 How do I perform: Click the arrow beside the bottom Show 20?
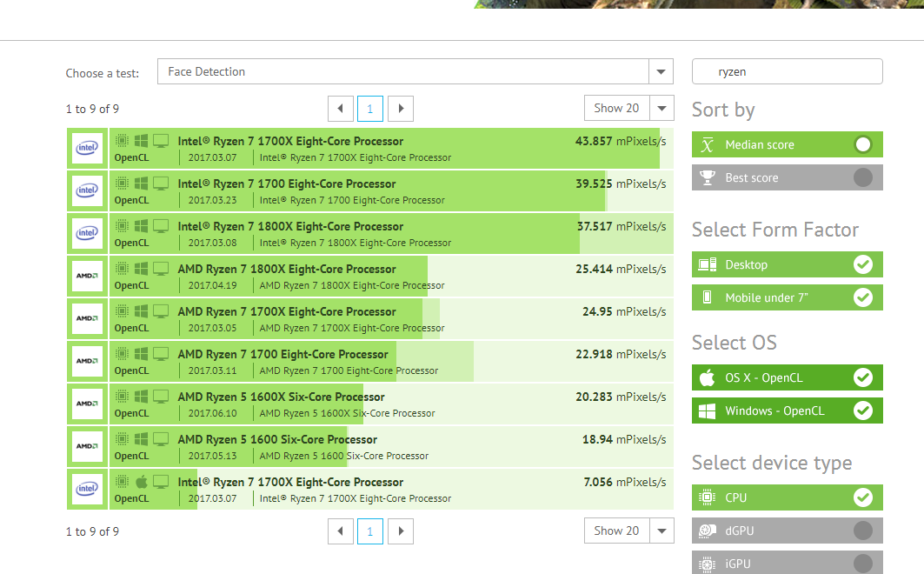pos(661,531)
